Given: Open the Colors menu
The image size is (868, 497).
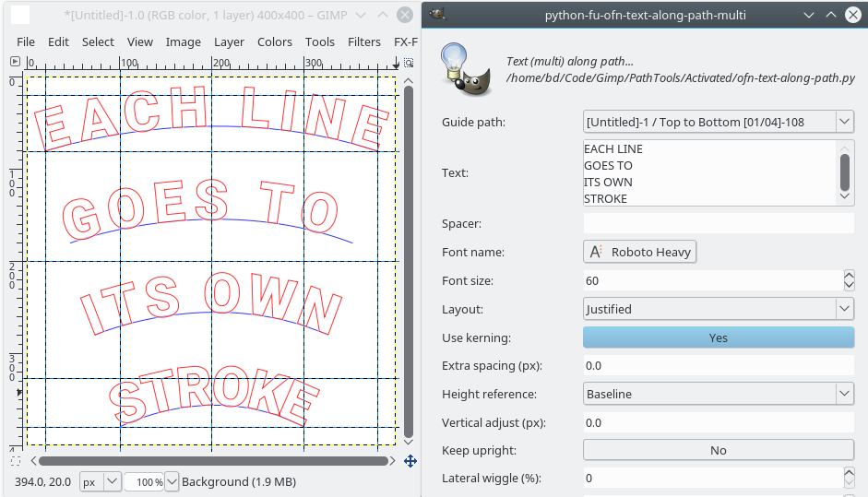Looking at the screenshot, I should tap(275, 42).
